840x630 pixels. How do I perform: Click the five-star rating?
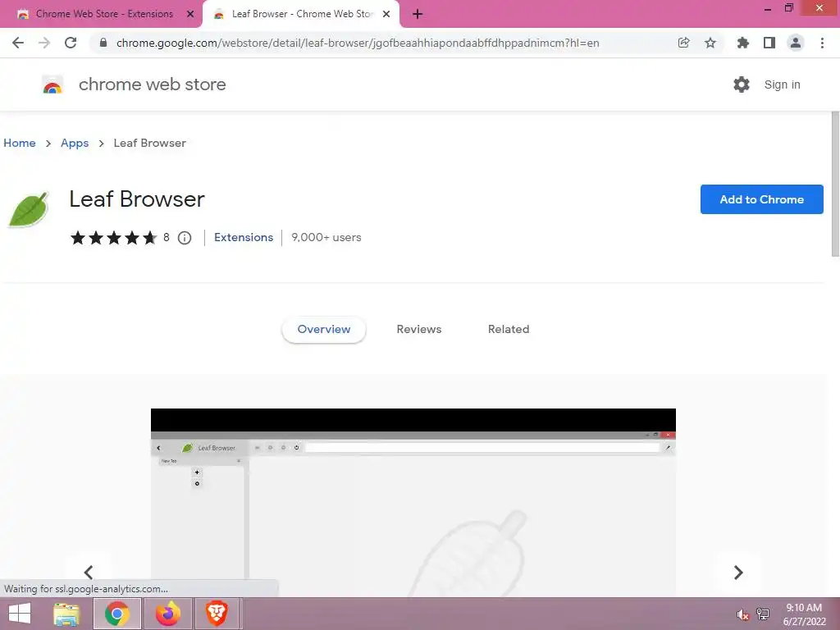tap(113, 237)
